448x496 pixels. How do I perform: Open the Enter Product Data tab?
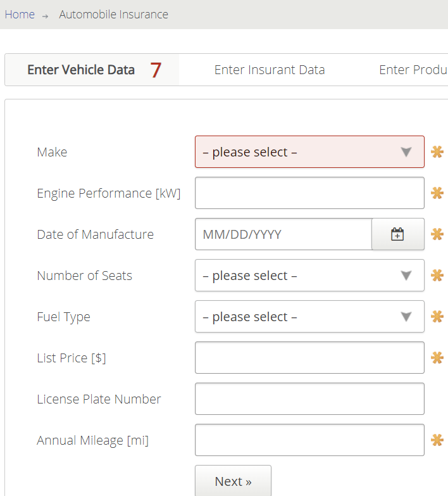(413, 70)
